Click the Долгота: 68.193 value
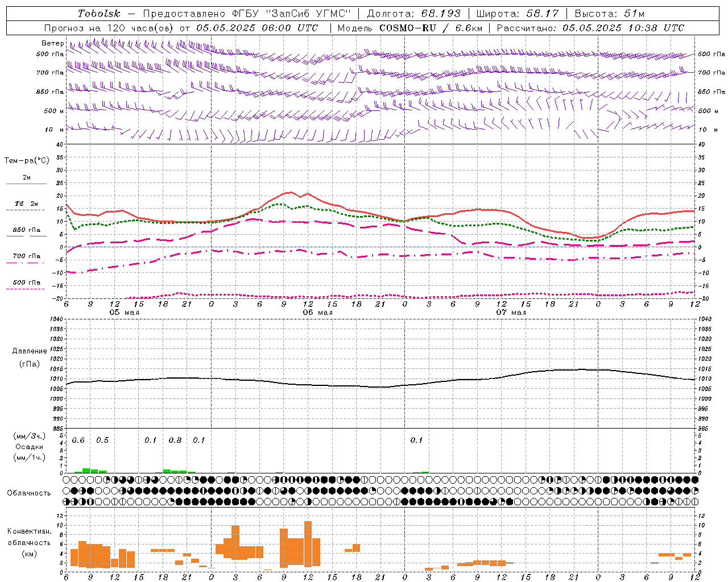This screenshot has width=728, height=582. (x=413, y=14)
